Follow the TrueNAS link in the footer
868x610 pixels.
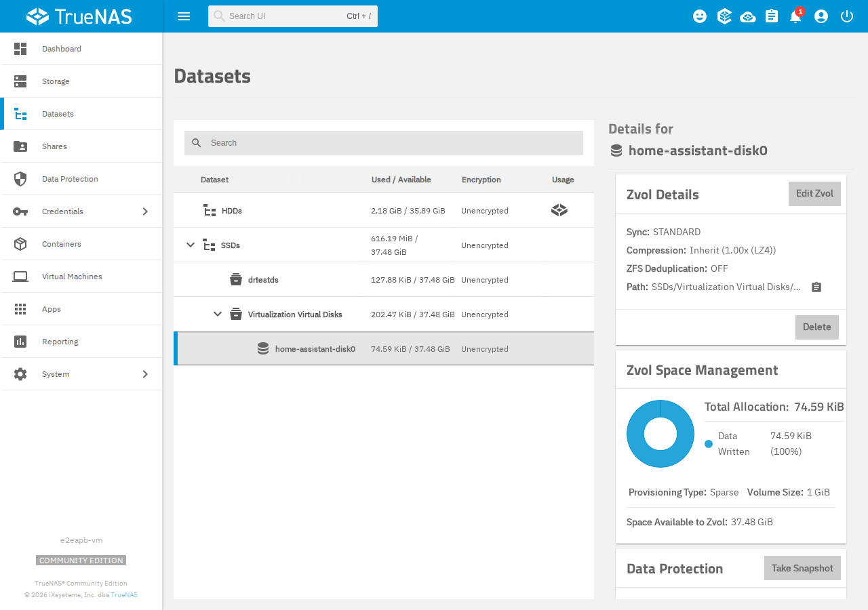124,594
